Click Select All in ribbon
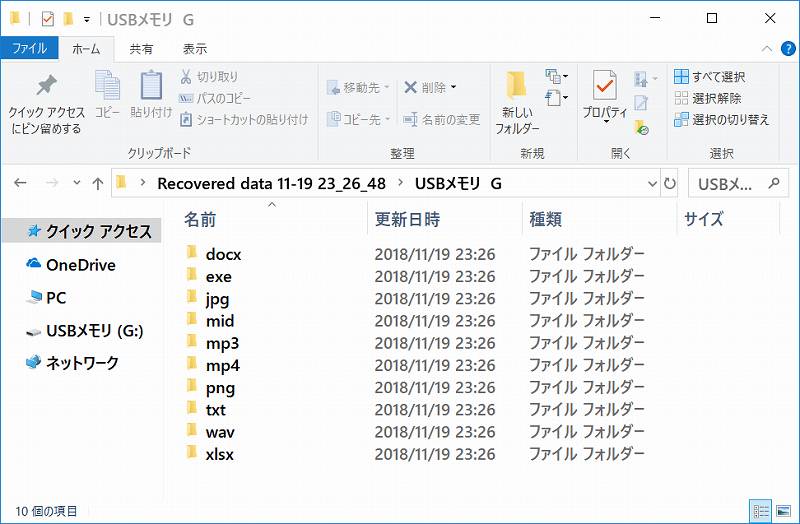 (709, 77)
